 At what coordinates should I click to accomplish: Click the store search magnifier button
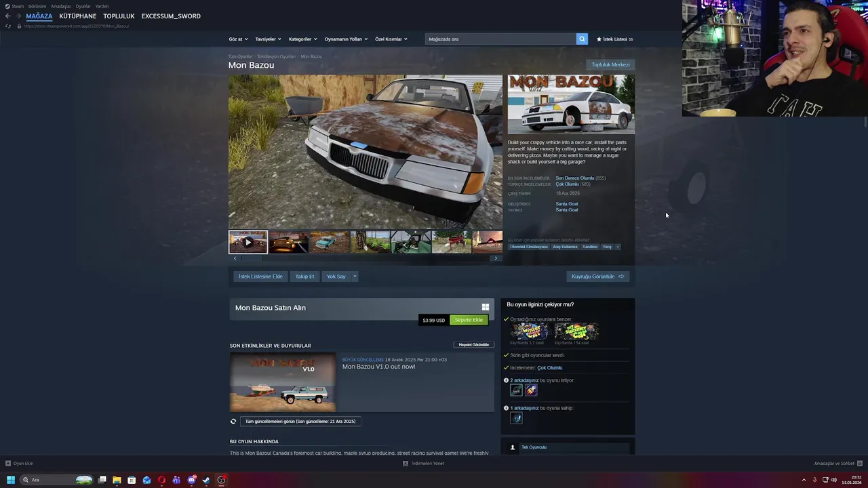[582, 39]
